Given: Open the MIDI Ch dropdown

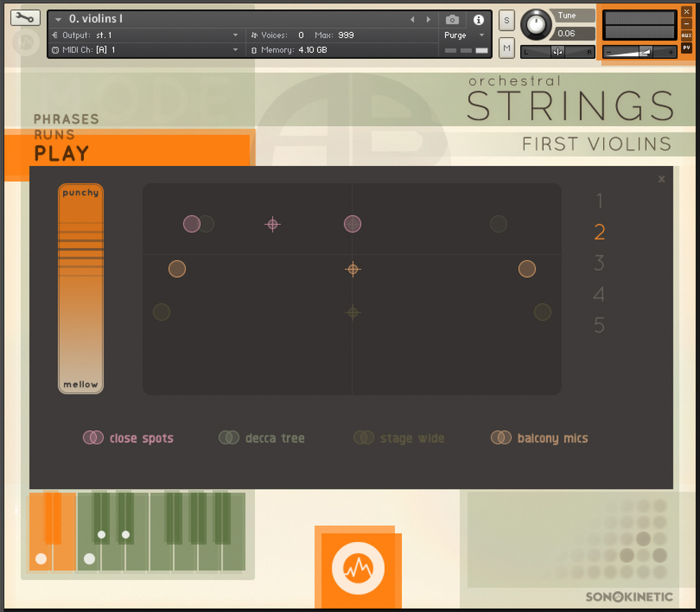Looking at the screenshot, I should click(235, 50).
